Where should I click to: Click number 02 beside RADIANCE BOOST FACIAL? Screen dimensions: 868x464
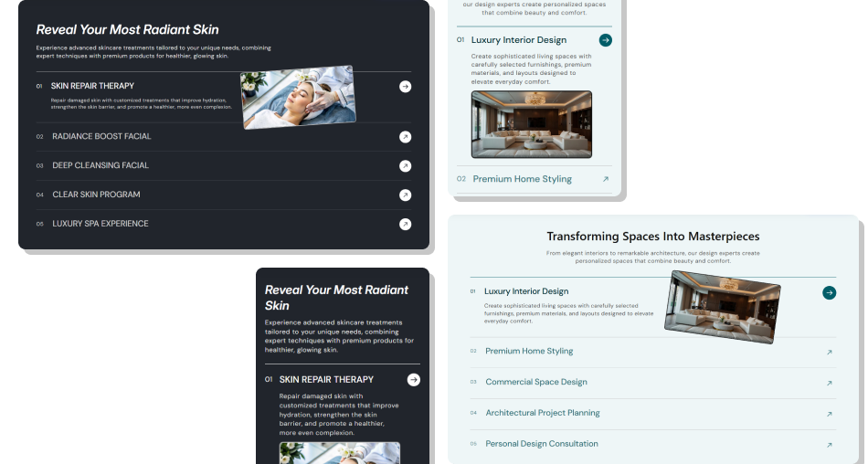(x=40, y=137)
